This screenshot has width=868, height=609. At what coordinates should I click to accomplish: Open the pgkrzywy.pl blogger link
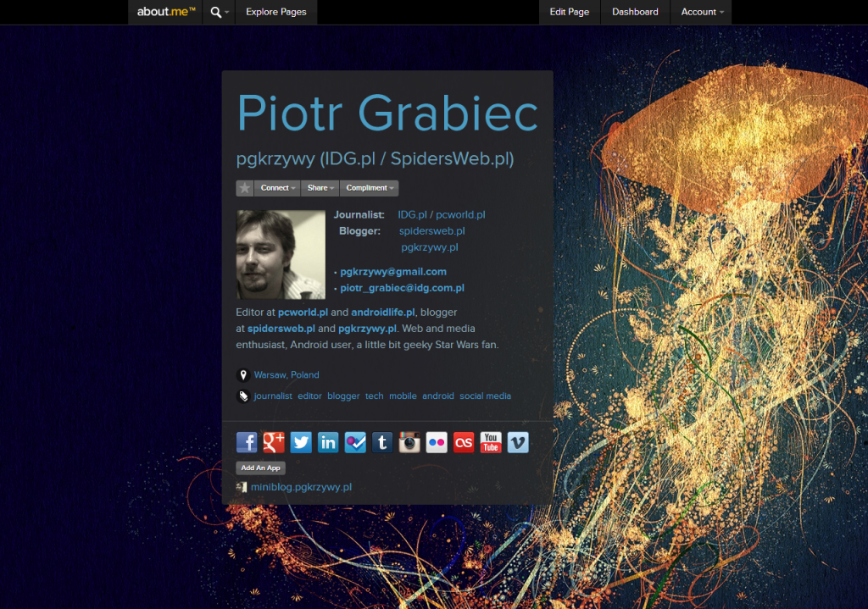[430, 247]
